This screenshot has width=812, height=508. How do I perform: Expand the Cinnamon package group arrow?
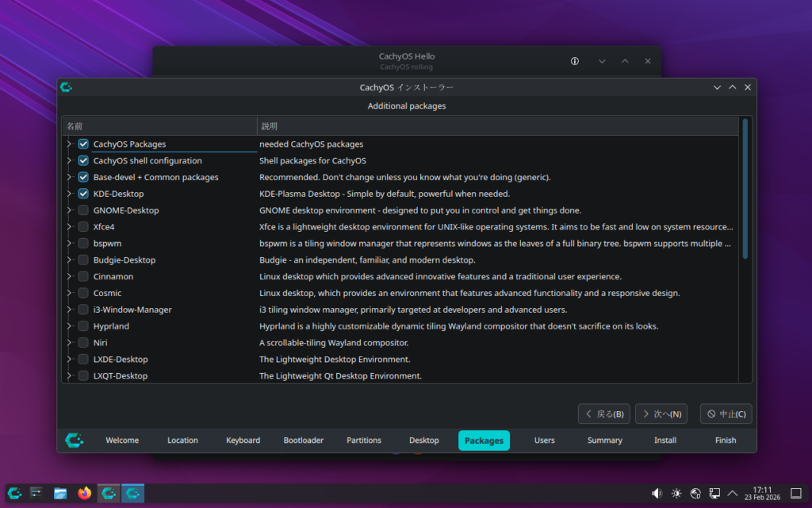70,277
